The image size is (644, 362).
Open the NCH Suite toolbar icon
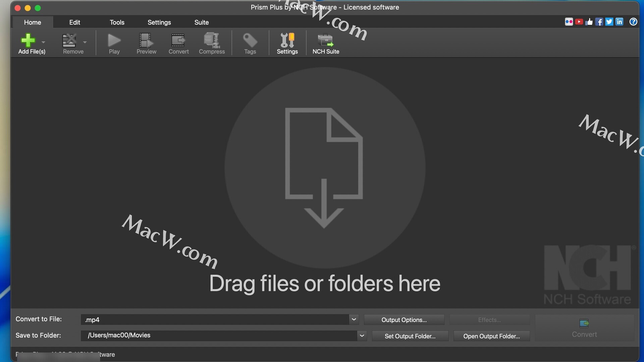[x=325, y=40]
